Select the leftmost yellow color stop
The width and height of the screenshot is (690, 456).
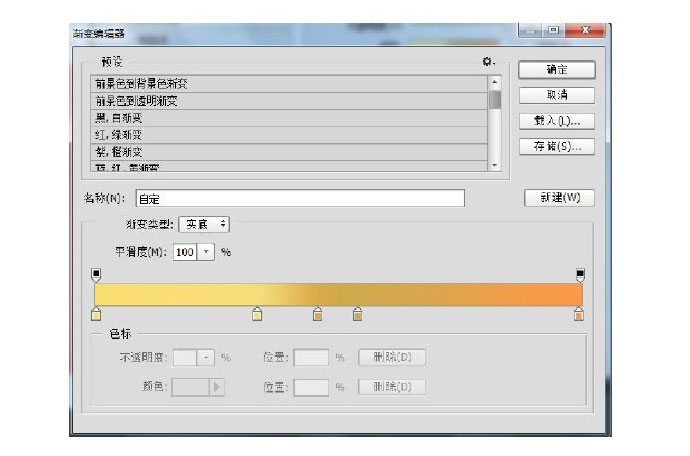tap(96, 314)
